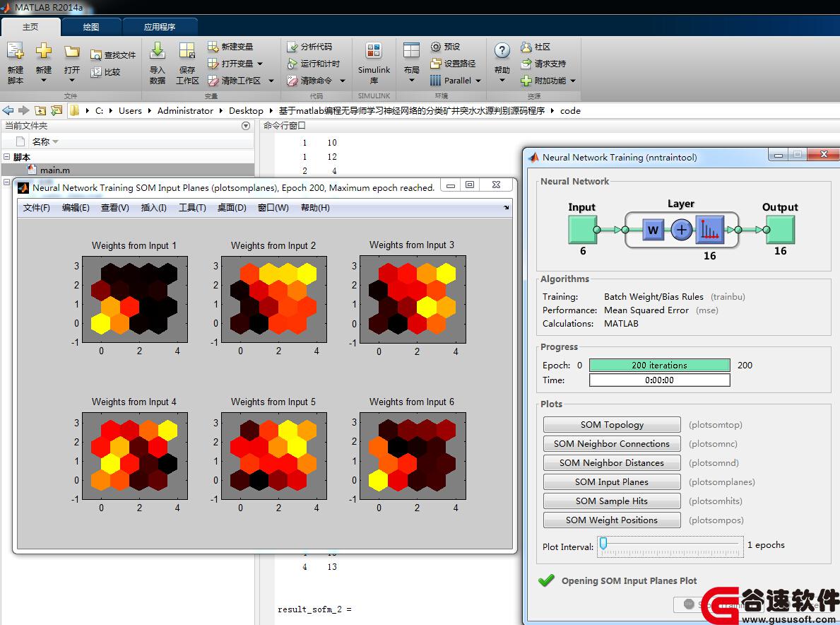
Task: Select main.m in the Current Folder list
Action: 127,170
